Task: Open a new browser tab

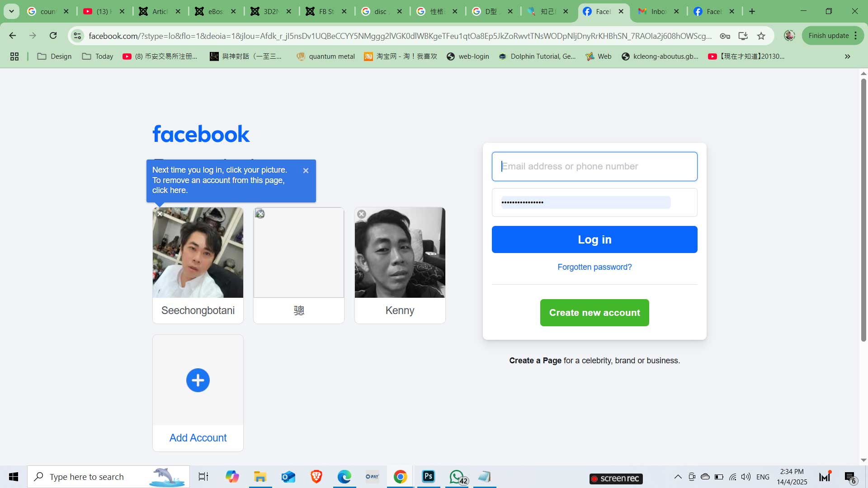Action: coord(752,11)
